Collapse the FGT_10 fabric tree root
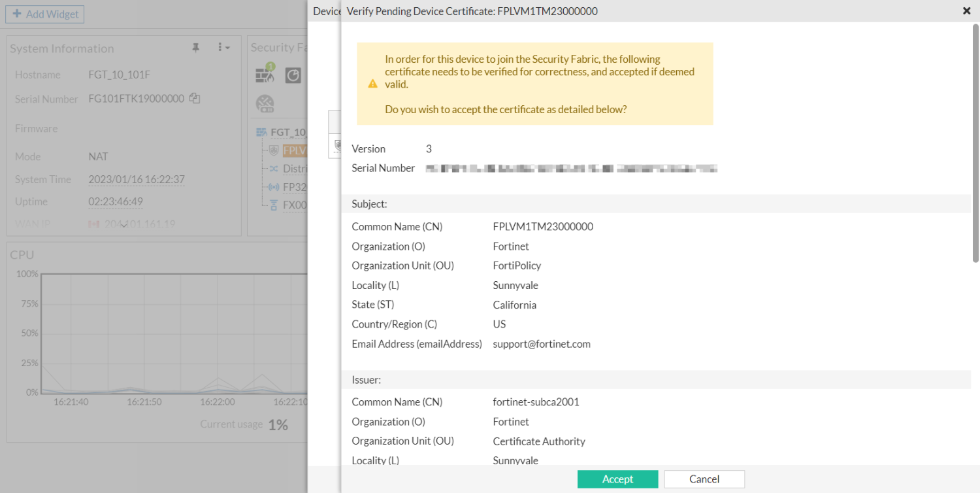This screenshot has height=493, width=980. [x=261, y=131]
